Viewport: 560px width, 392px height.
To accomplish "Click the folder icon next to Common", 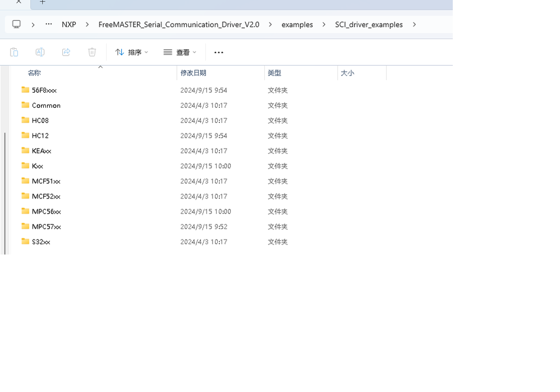I will (x=25, y=105).
